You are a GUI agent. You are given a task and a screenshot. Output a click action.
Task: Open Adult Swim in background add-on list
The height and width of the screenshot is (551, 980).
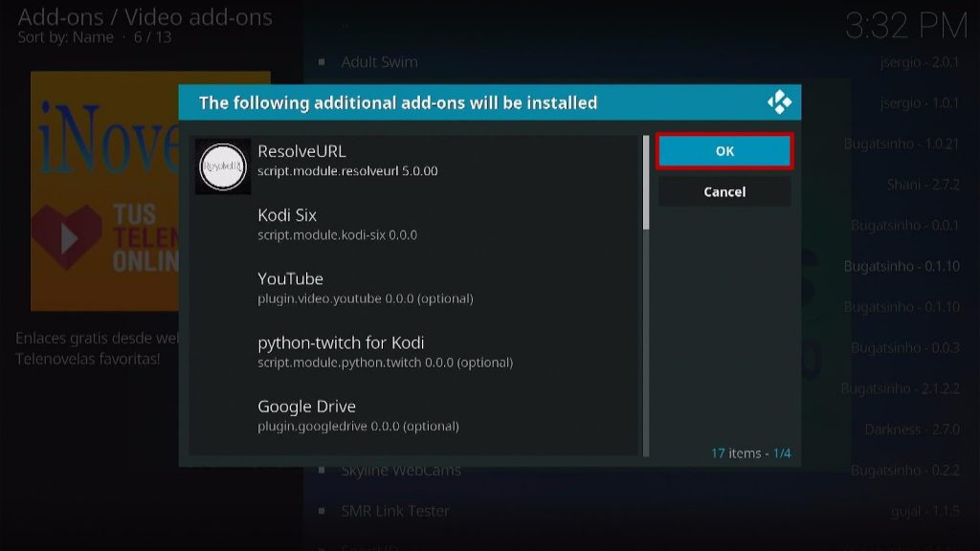coord(379,62)
